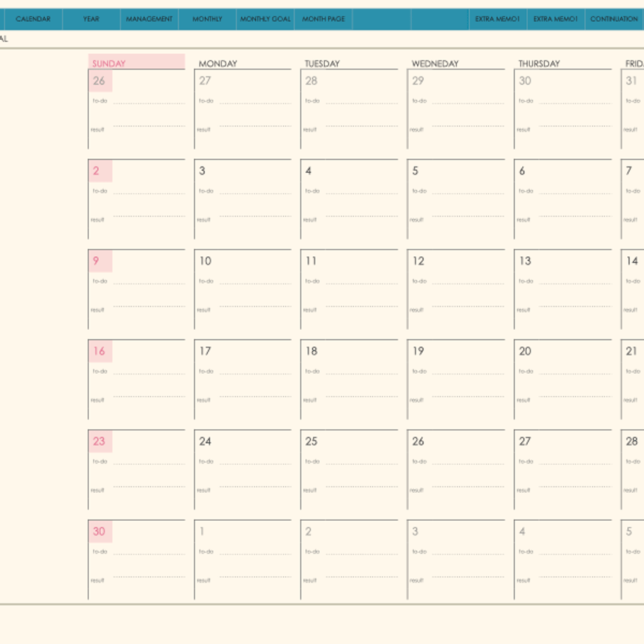Click the to-do line for day 24
The height and width of the screenshot is (644, 644).
[x=255, y=463]
